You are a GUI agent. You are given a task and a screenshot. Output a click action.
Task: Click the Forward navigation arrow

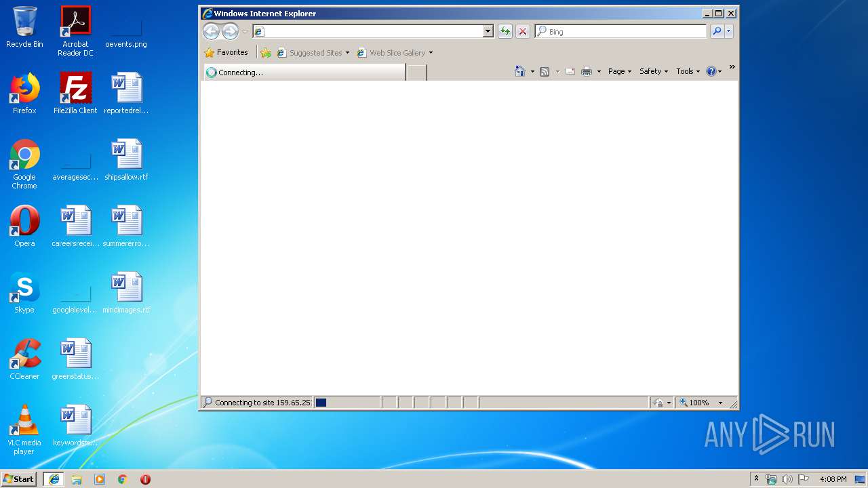(231, 31)
